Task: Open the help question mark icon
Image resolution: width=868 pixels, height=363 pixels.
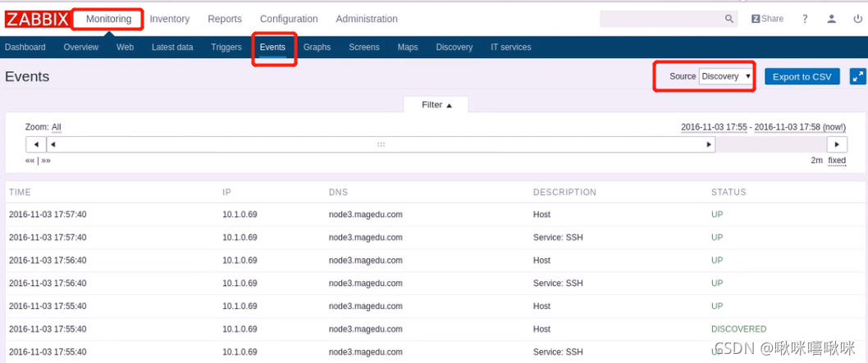Action: (805, 19)
